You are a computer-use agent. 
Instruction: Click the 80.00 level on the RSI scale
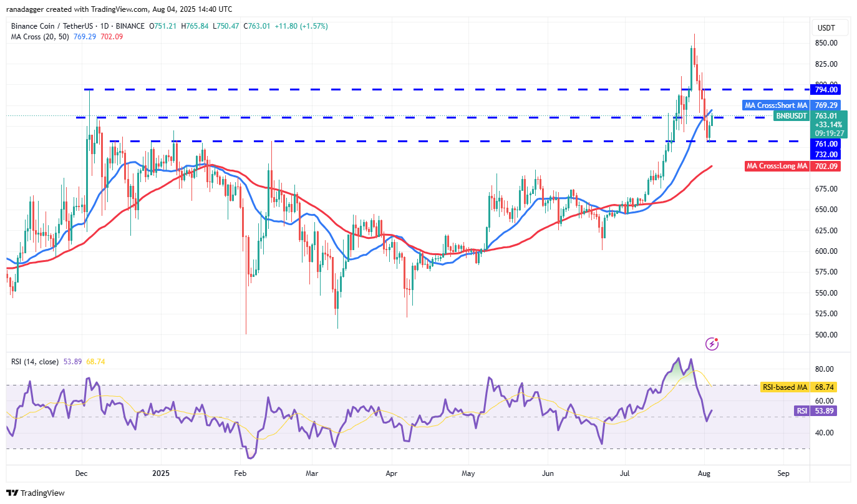(824, 369)
